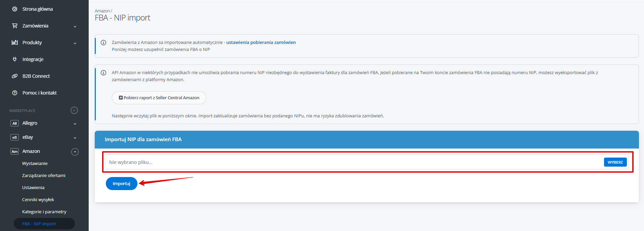This screenshot has width=644, height=231.
Task: Click the Amazon breadcrumb link
Action: pyautogui.click(x=102, y=11)
